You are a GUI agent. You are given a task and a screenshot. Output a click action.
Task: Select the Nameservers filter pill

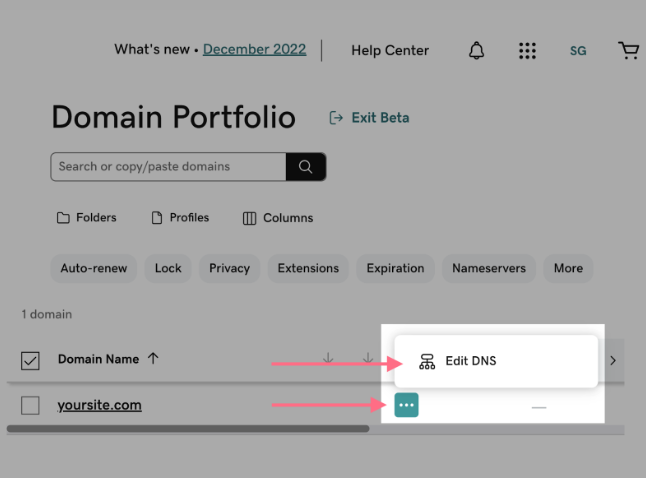click(x=487, y=268)
